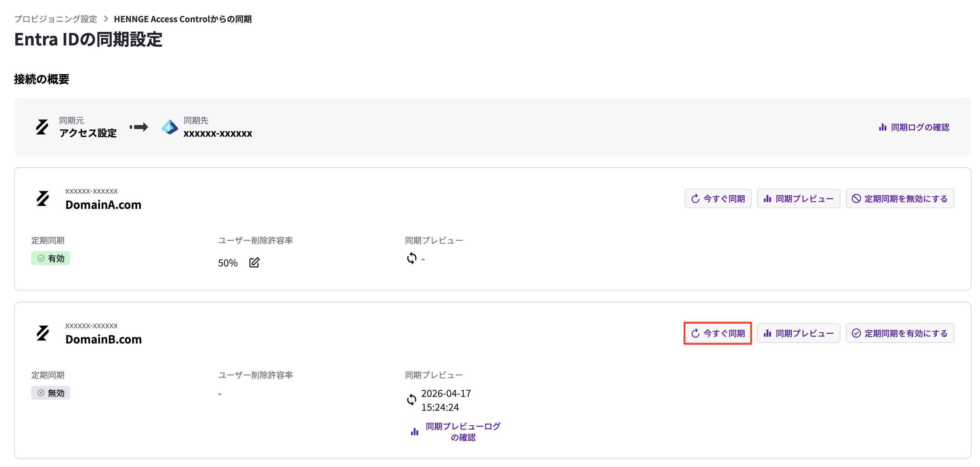
Task: Click the HENNGE logo of DomainA.com card
Action: point(43,198)
